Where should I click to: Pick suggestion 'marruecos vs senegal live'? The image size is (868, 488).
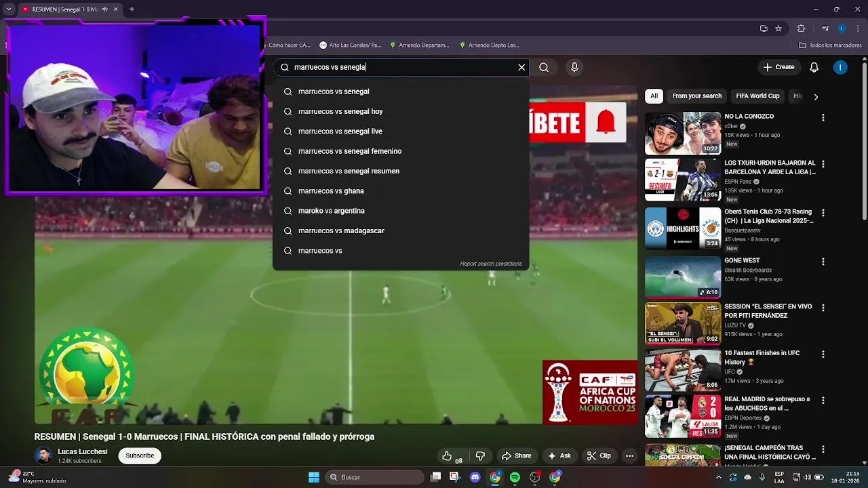401,131
